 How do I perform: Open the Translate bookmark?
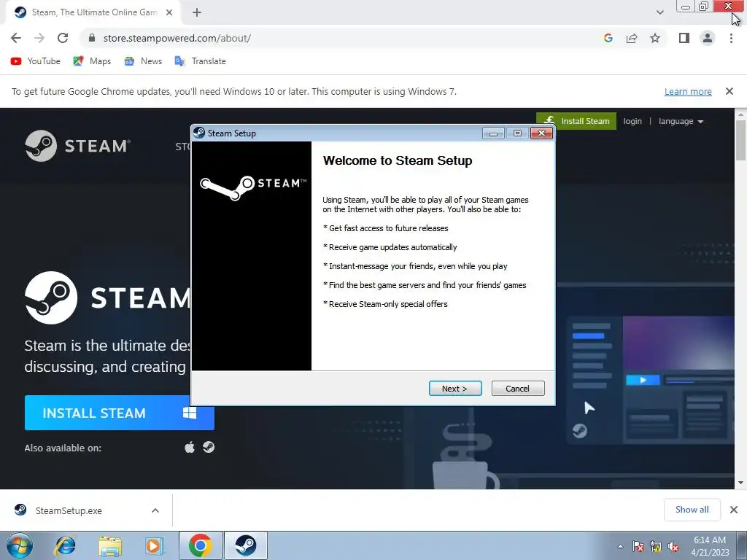click(x=200, y=61)
